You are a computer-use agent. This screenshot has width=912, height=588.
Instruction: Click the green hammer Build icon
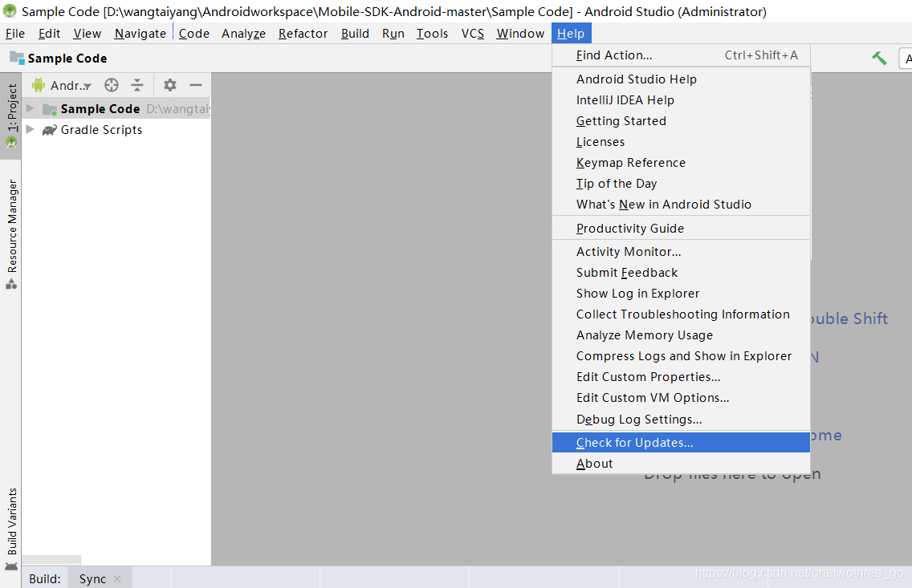click(879, 58)
